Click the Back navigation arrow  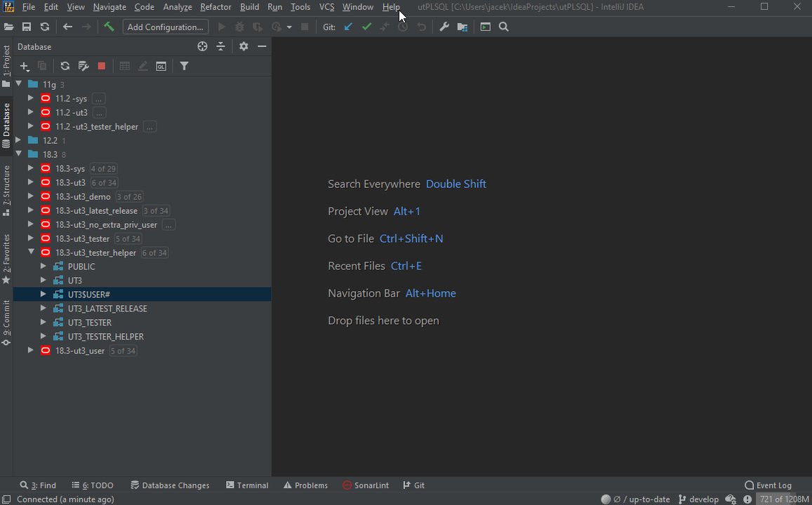tap(67, 27)
